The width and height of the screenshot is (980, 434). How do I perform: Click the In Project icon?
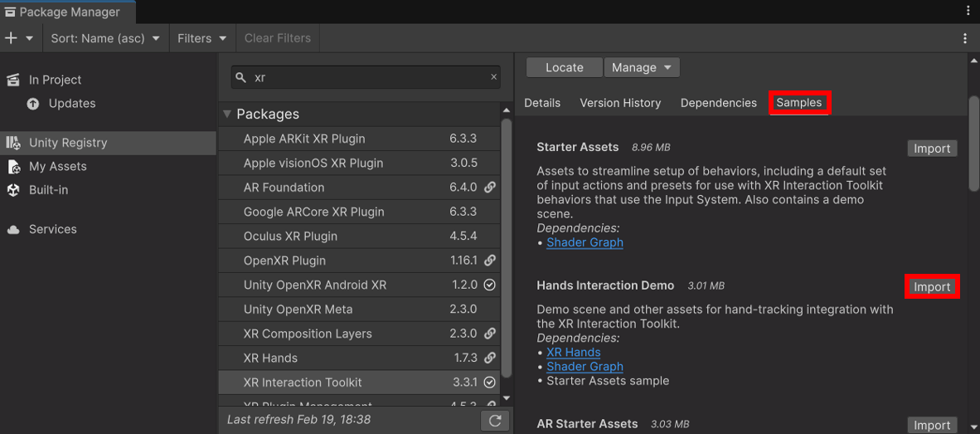point(13,80)
